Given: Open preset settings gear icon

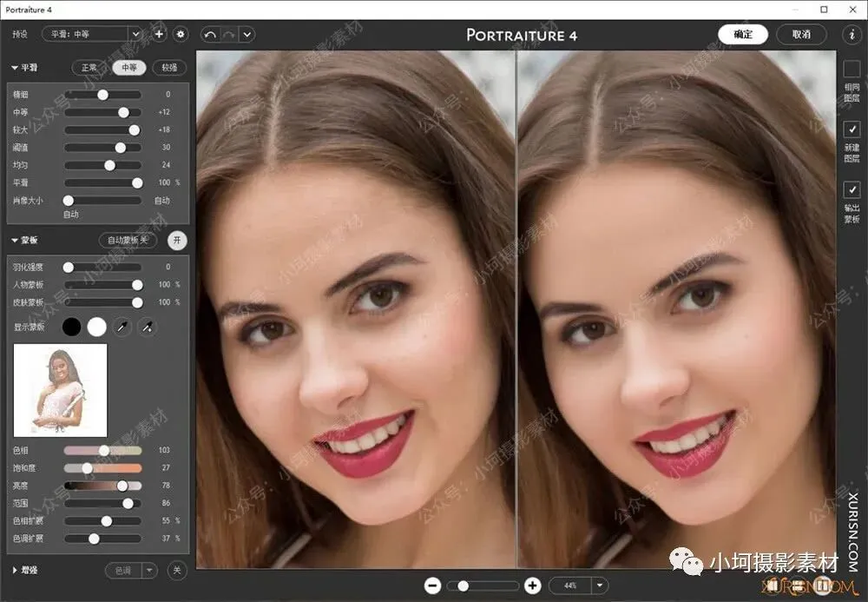Looking at the screenshot, I should [181, 35].
